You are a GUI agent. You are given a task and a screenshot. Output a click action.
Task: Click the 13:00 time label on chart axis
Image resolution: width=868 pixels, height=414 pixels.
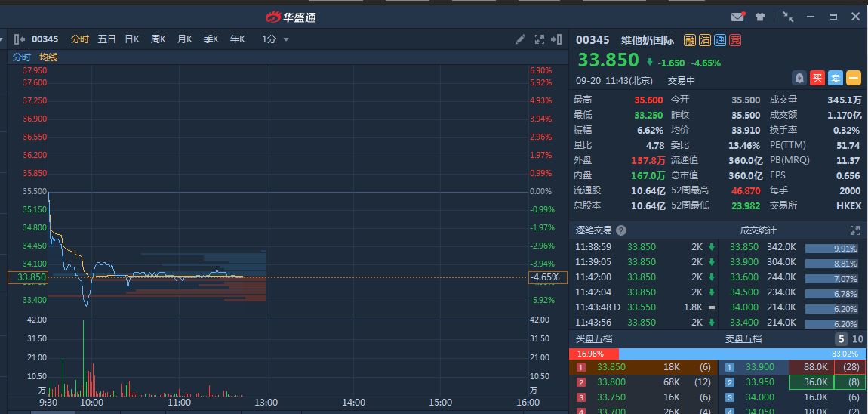(266, 403)
